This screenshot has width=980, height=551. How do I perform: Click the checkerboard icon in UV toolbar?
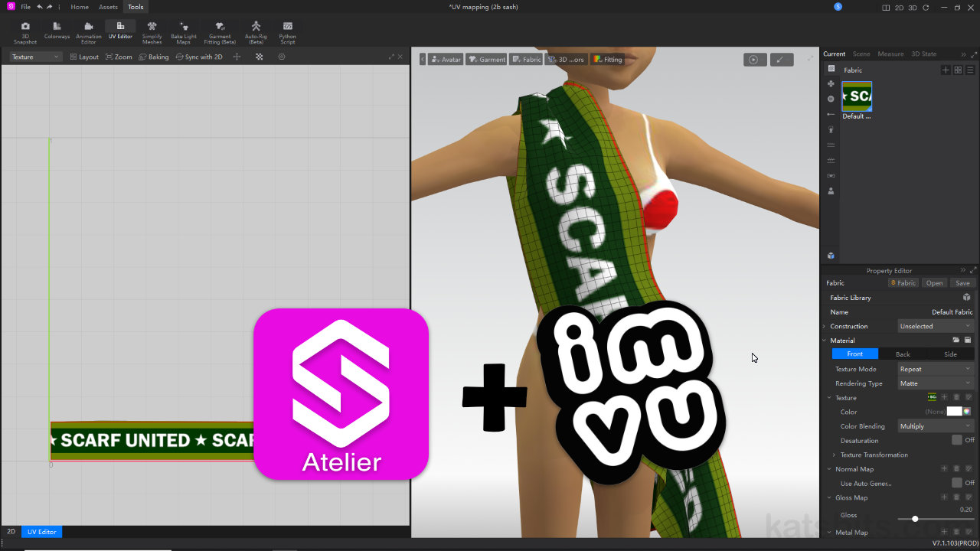[260, 57]
